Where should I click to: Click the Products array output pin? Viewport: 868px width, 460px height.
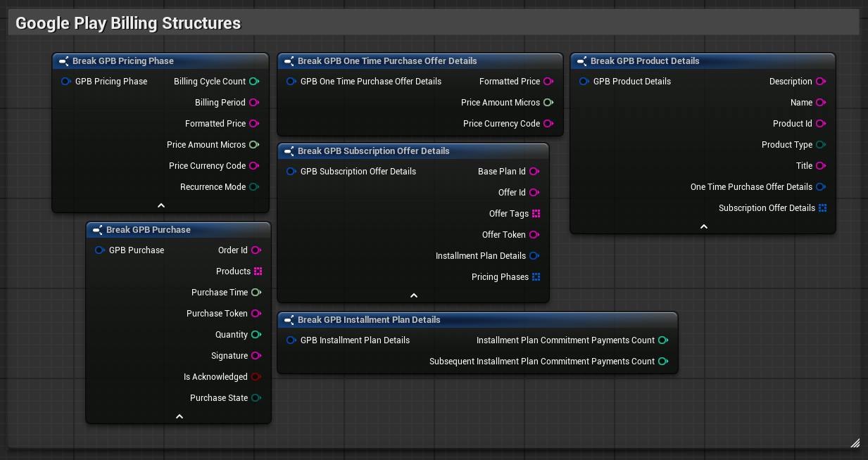click(x=258, y=271)
